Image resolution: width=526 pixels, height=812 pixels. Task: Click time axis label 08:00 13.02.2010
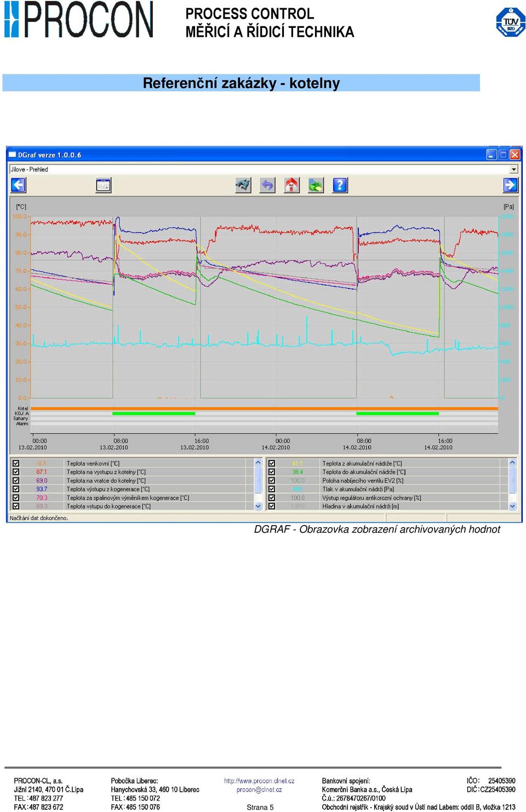[x=113, y=444]
